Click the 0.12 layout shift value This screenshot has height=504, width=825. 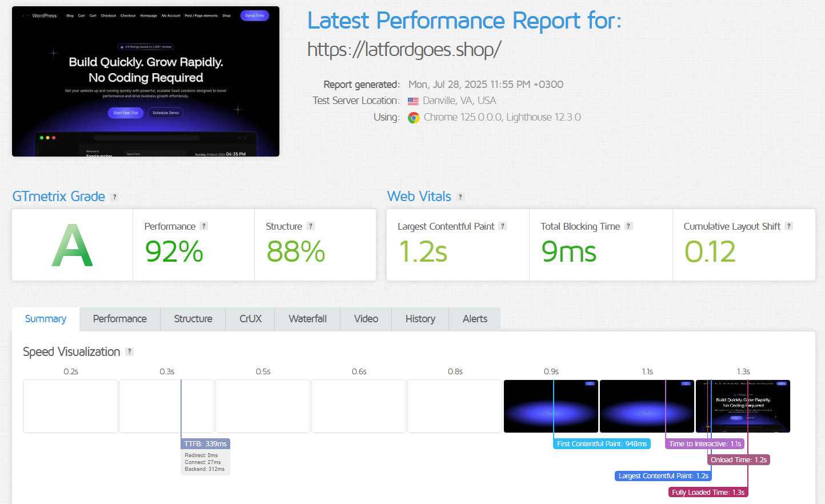point(710,252)
